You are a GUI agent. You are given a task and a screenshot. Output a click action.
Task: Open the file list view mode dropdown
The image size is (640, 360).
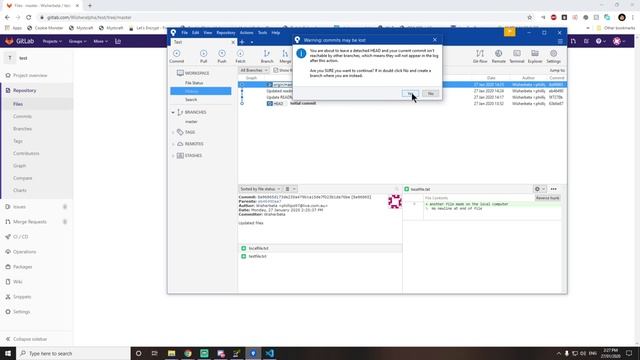pyautogui.click(x=290, y=189)
